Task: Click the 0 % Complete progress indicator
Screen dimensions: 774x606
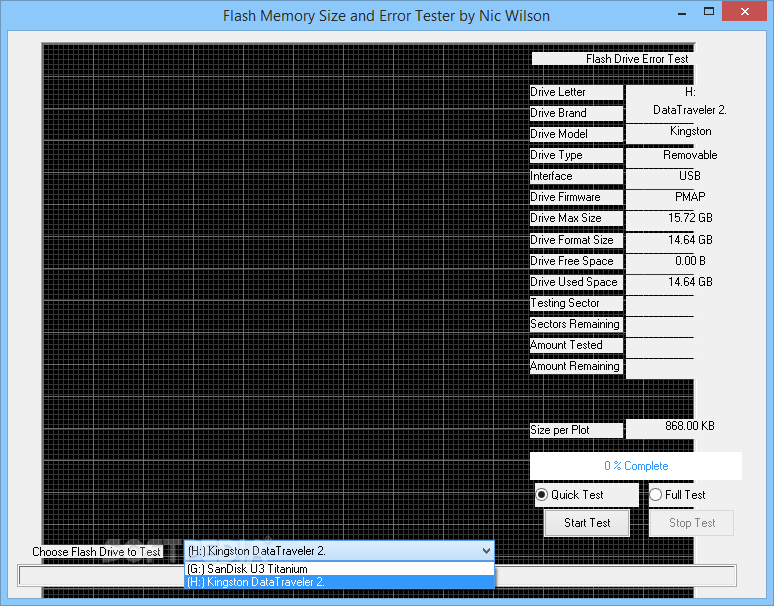Action: 636,466
